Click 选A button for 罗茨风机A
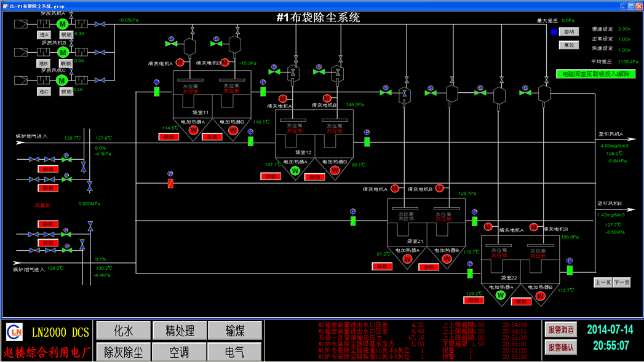This screenshot has height=362, width=644. (44, 35)
